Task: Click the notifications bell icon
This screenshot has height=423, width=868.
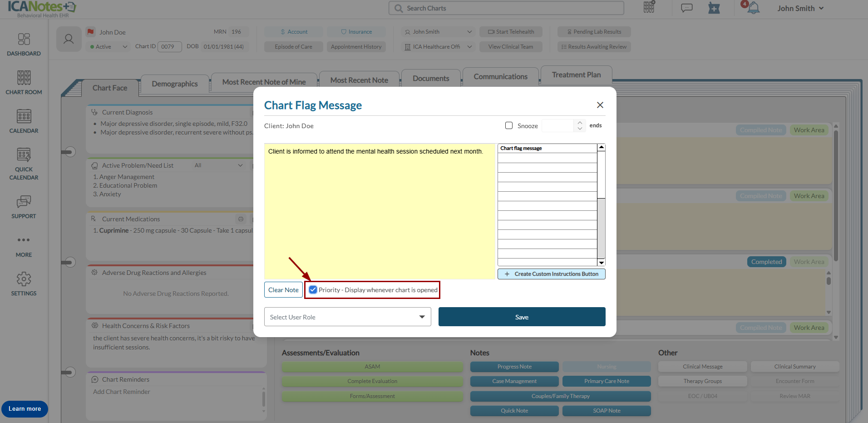Action: pos(754,8)
